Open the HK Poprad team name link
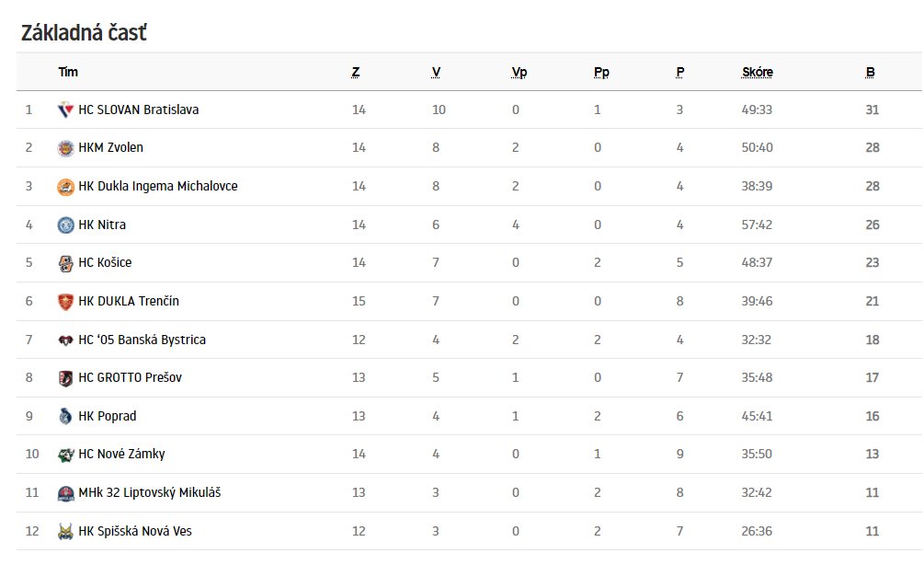Viewport: 924px width, 565px height. pos(107,416)
